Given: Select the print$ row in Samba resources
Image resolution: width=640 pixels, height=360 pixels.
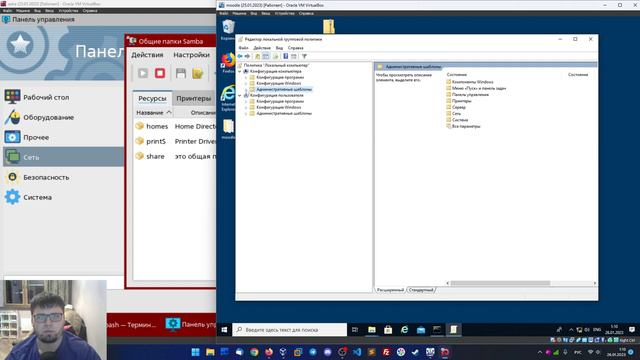Looking at the screenshot, I should coord(175,141).
